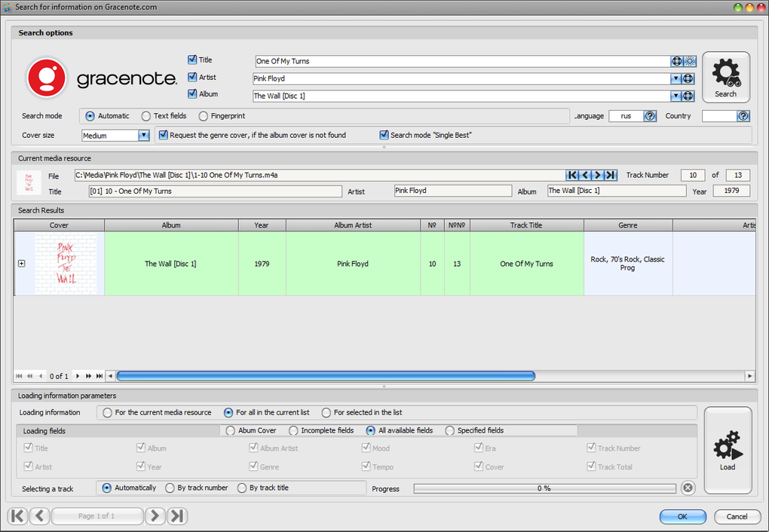Click the previous record arrow in results navigator
The height and width of the screenshot is (532, 769).
(41, 376)
